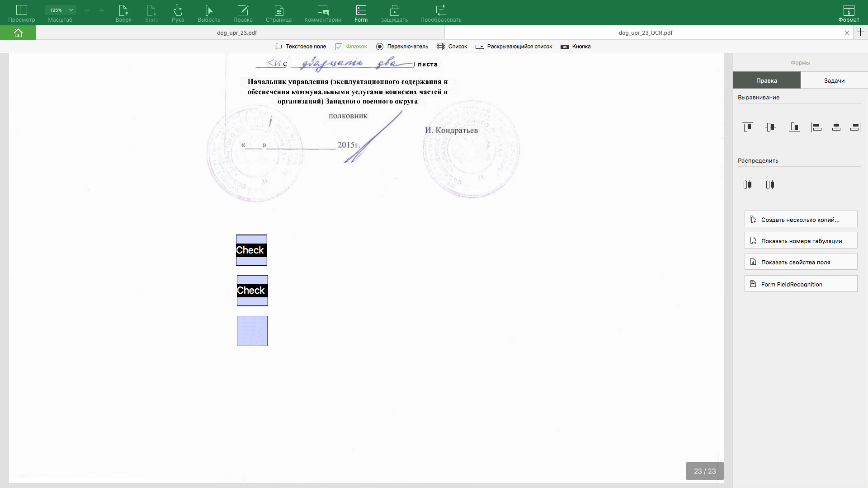This screenshot has width=868, height=488.
Task: Select the second Check checkbox field
Action: tap(252, 291)
